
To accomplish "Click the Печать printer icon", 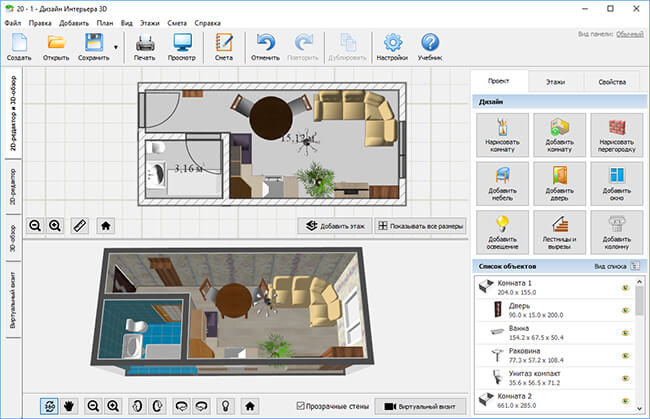I will pos(145,47).
